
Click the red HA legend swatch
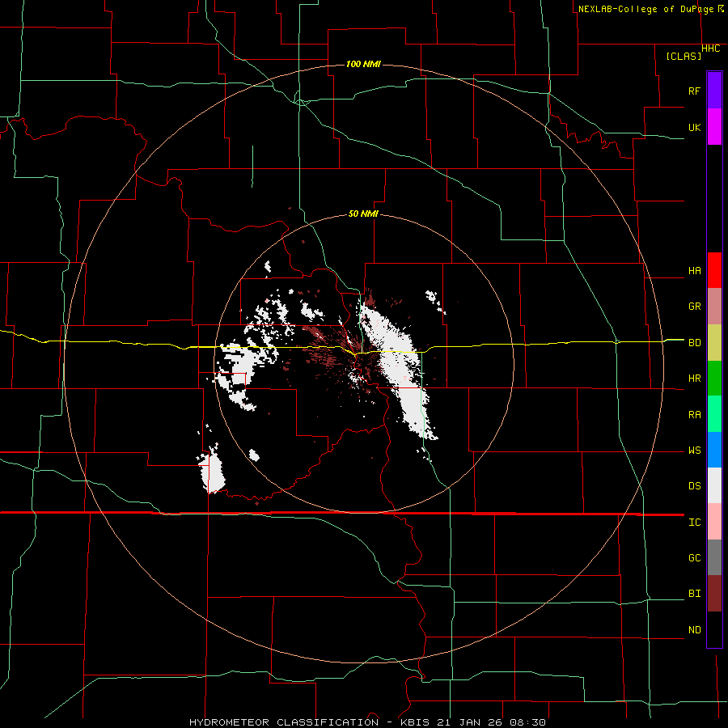(x=714, y=270)
